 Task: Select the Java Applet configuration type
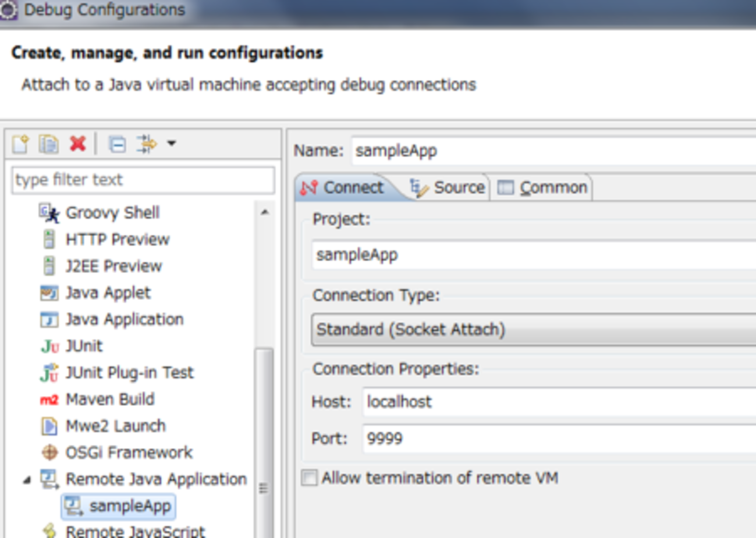(x=108, y=292)
